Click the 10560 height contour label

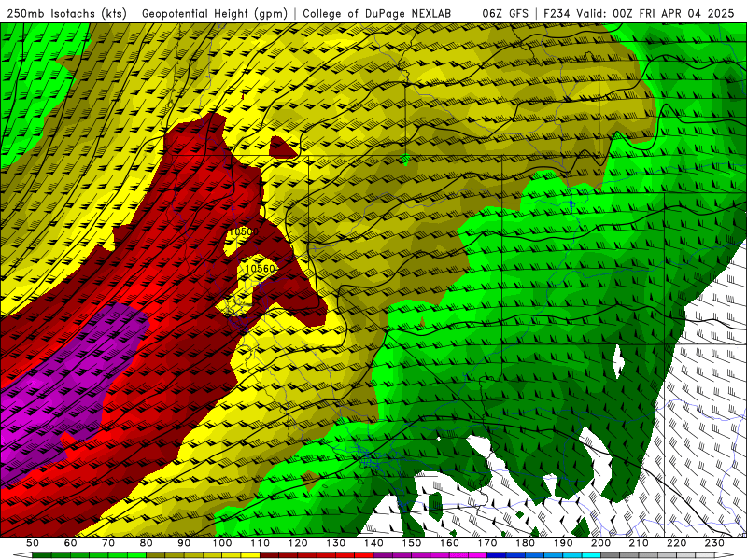(261, 269)
